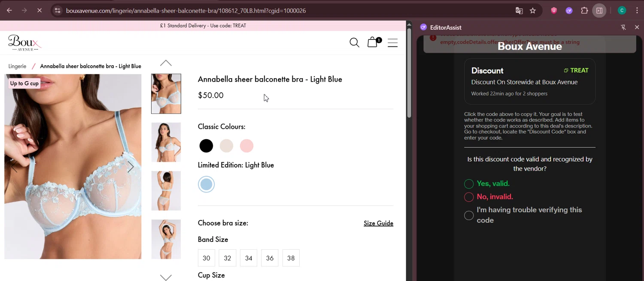This screenshot has height=281, width=644.
Task: Select the light blue limited edition swatch
Action: pyautogui.click(x=206, y=184)
